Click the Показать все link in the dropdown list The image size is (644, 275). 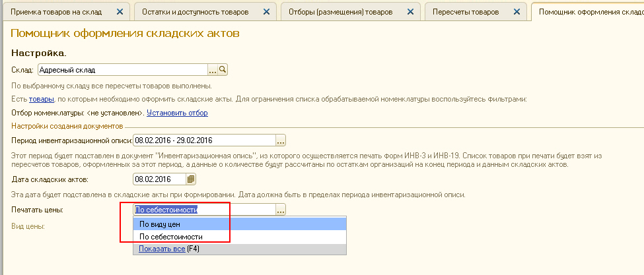[x=162, y=249]
